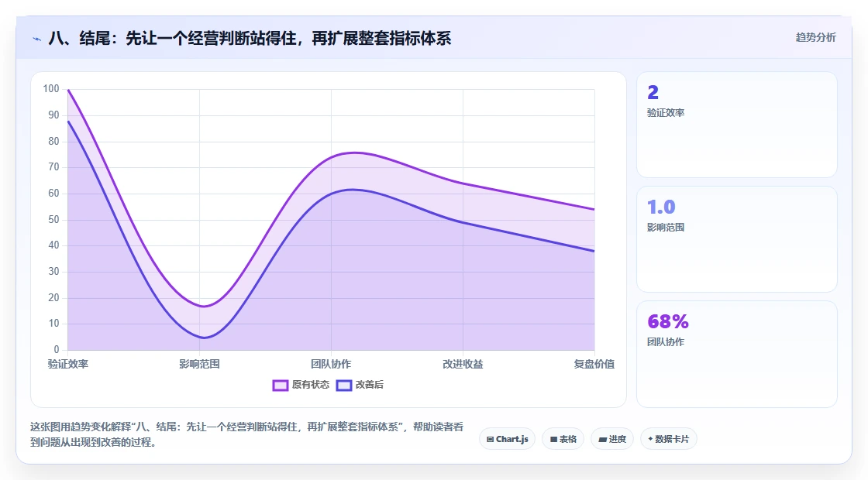The width and height of the screenshot is (868, 480).
Task: Click the value 1.0 in 影响范围 card
Action: coord(661,207)
